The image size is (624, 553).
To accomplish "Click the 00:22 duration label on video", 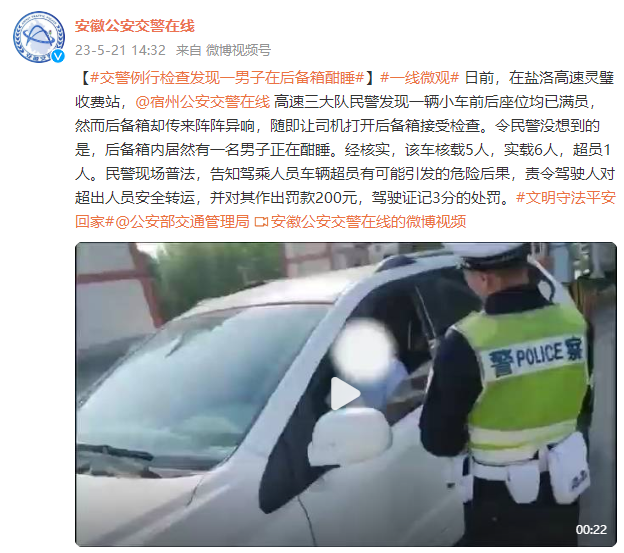I will coord(591,530).
